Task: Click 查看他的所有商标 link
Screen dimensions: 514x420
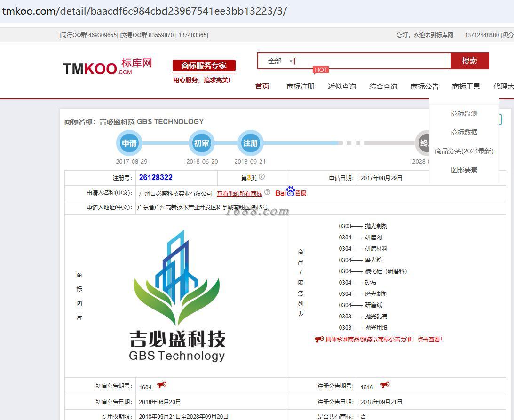Action: click(x=239, y=193)
